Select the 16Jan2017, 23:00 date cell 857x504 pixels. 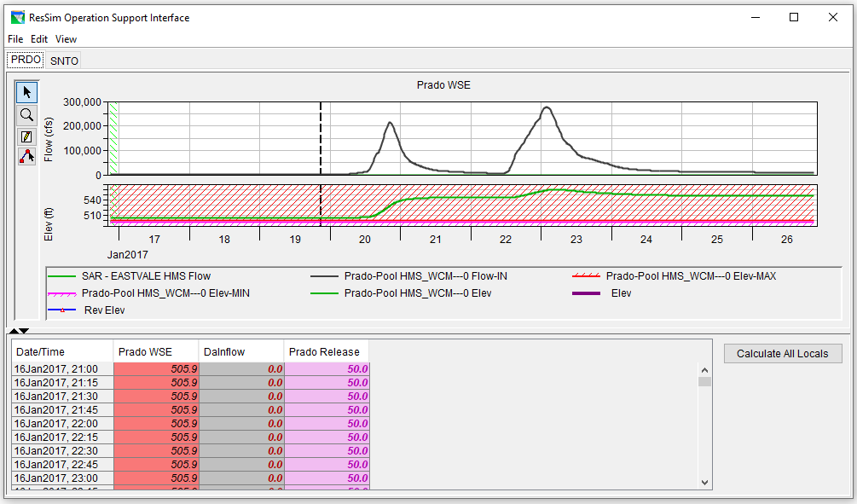tap(62, 478)
